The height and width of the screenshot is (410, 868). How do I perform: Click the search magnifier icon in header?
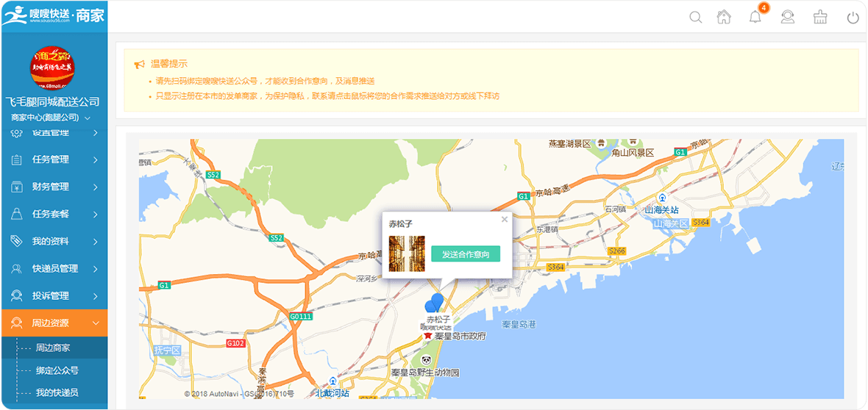click(695, 18)
